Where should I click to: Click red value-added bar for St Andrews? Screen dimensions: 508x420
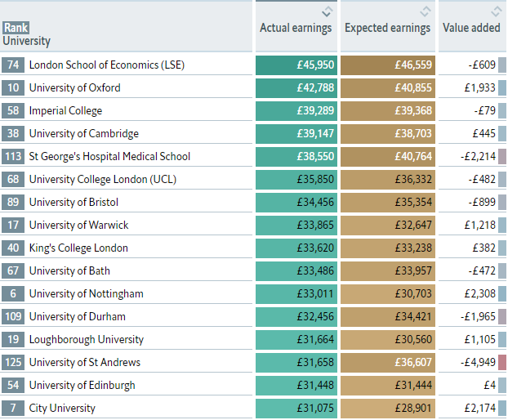502,362
